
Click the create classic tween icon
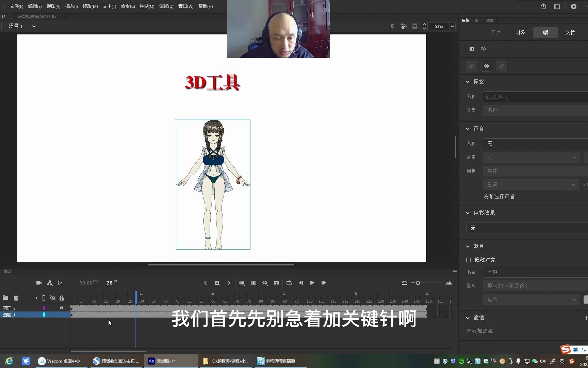click(265, 283)
